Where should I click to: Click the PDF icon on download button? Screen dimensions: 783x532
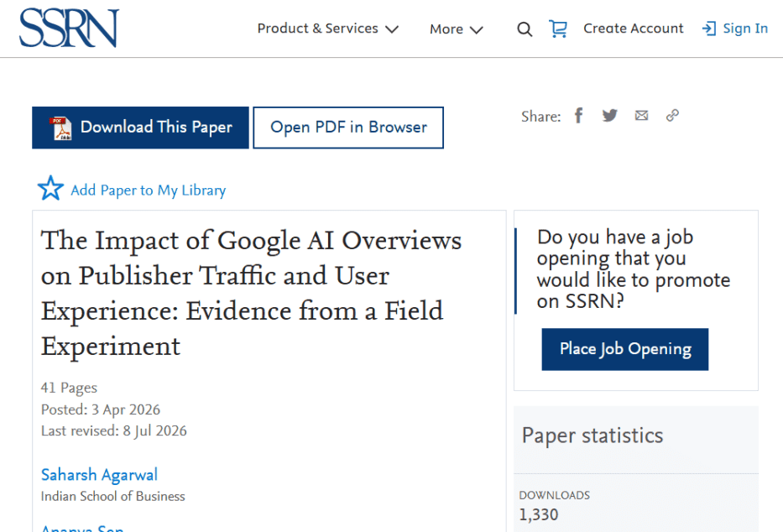(x=60, y=128)
